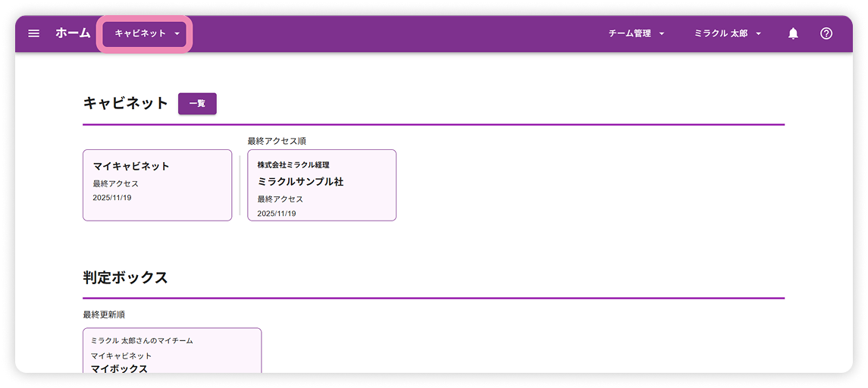Open help via the question mark icon
Image resolution: width=868 pixels, height=388 pixels.
826,33
